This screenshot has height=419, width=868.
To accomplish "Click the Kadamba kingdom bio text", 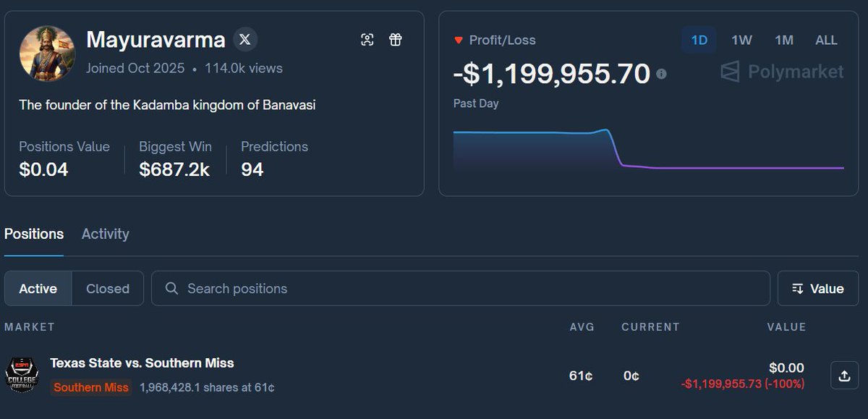I will coord(167,105).
